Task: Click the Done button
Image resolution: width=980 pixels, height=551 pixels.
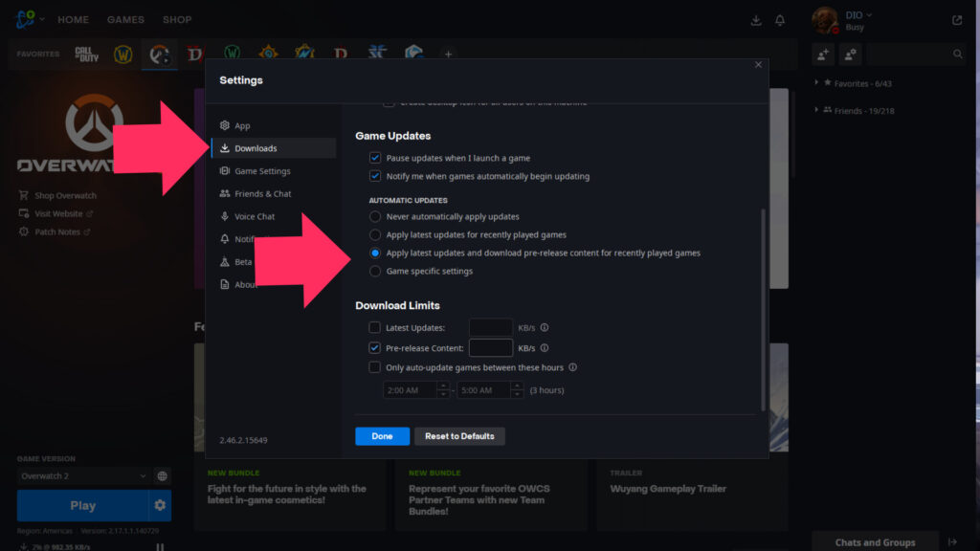Action: [x=382, y=436]
